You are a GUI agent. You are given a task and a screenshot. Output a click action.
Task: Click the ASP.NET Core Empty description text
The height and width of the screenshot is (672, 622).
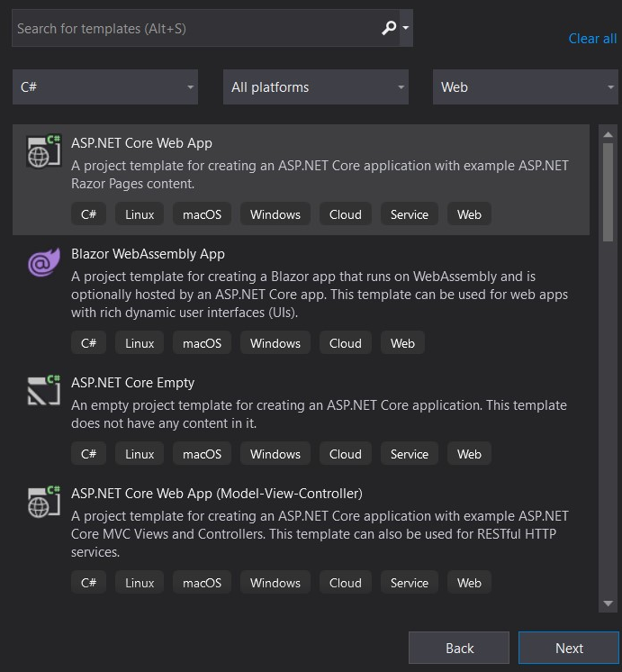coord(320,414)
